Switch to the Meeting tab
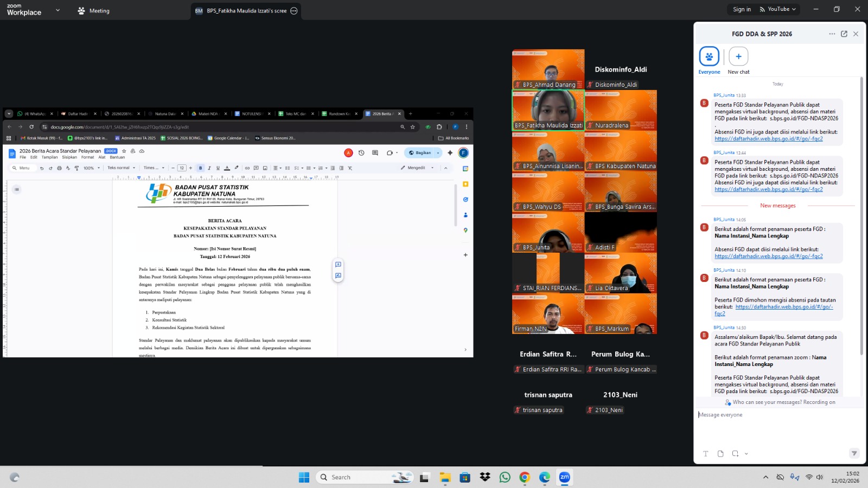868x488 pixels. pyautogui.click(x=94, y=11)
